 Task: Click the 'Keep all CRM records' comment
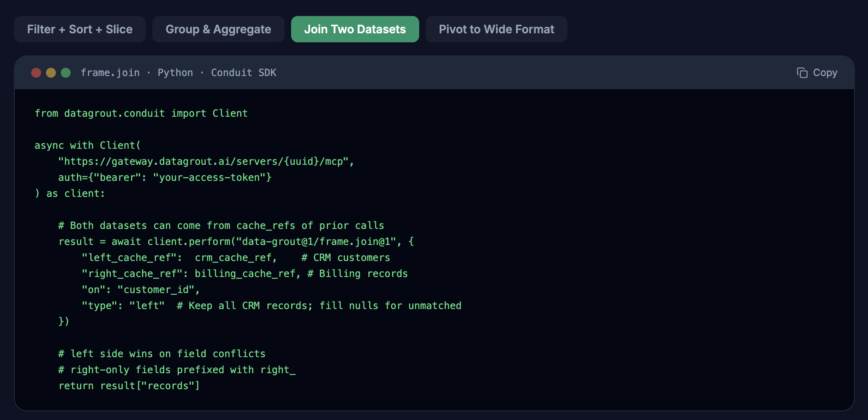pos(319,306)
